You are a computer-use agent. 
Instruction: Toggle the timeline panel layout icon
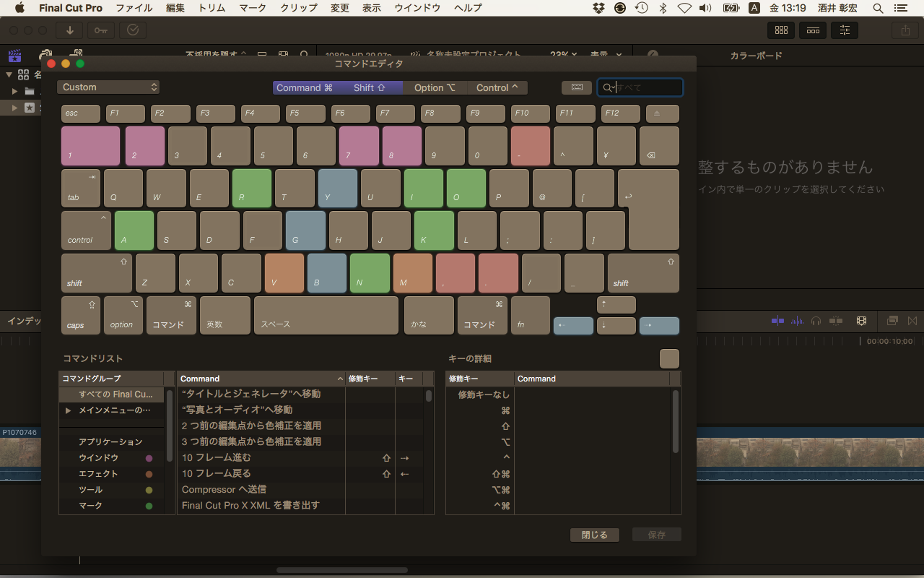coord(813,30)
